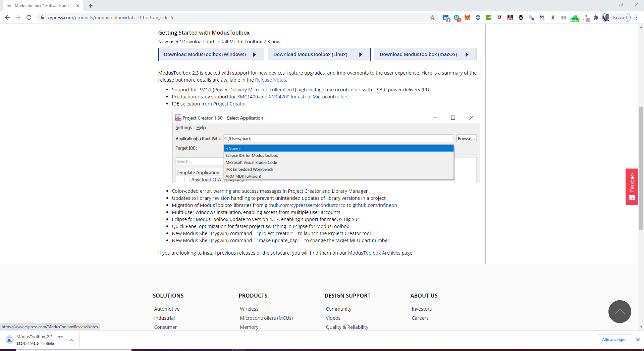
Task: Click the McAfee shield extension icon
Action: pyautogui.click(x=499, y=17)
